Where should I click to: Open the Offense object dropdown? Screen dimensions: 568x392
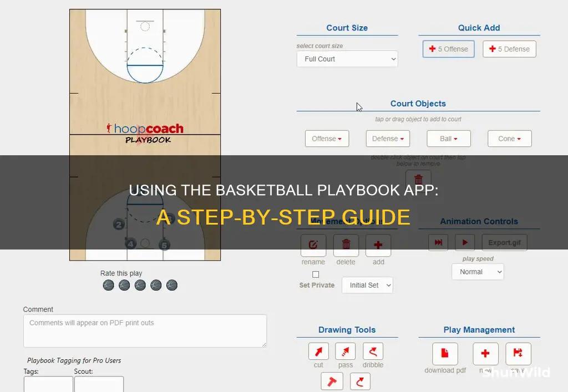coord(327,139)
